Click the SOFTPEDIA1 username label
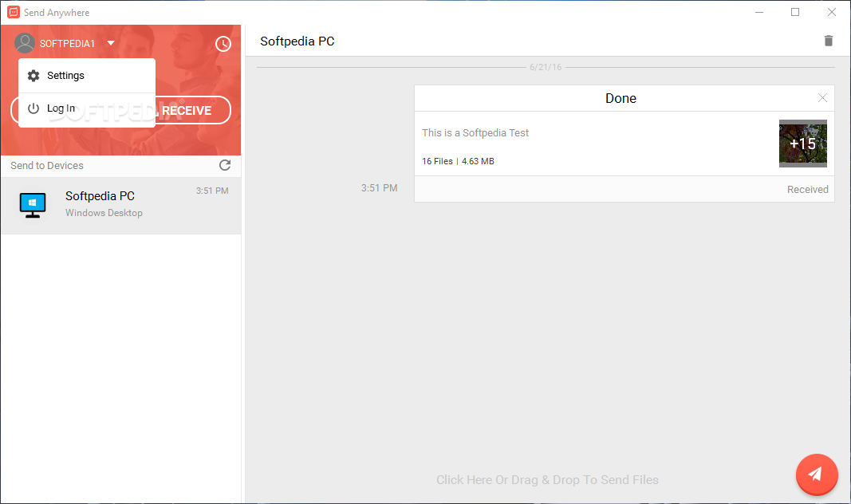 pyautogui.click(x=67, y=43)
